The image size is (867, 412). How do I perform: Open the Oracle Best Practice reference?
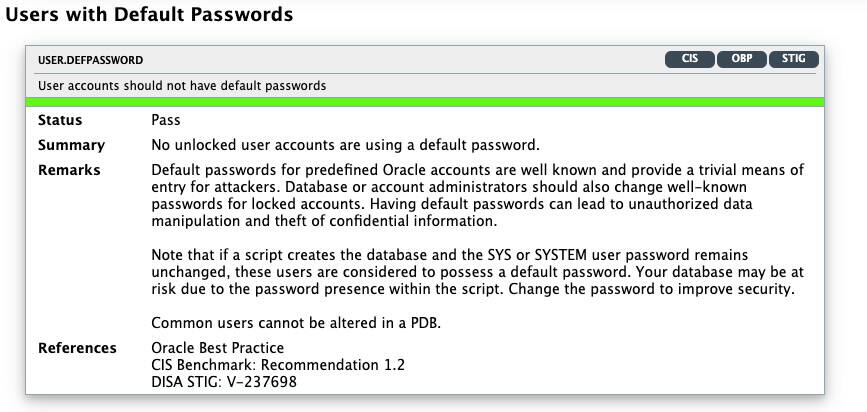[x=217, y=348]
